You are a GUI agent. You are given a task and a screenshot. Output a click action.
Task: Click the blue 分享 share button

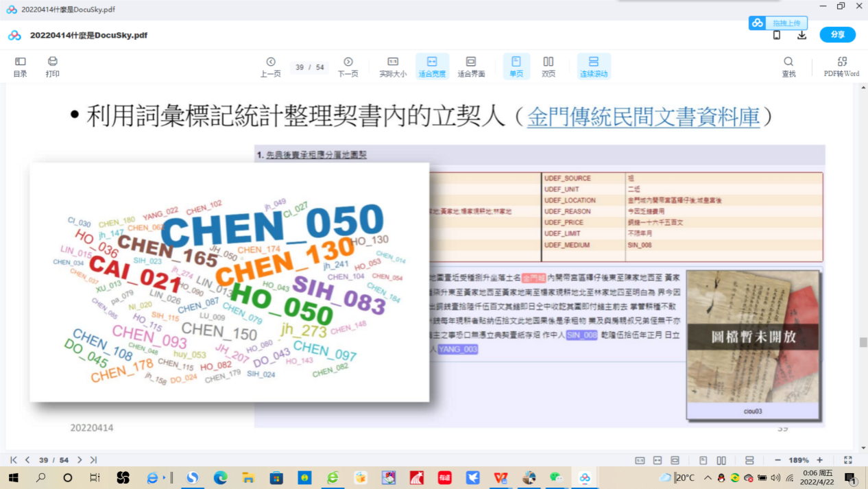pos(837,35)
